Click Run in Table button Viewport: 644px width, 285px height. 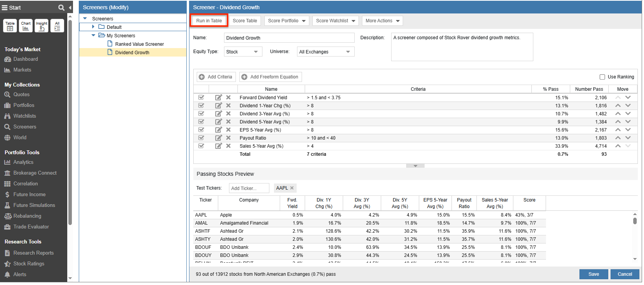pos(209,21)
